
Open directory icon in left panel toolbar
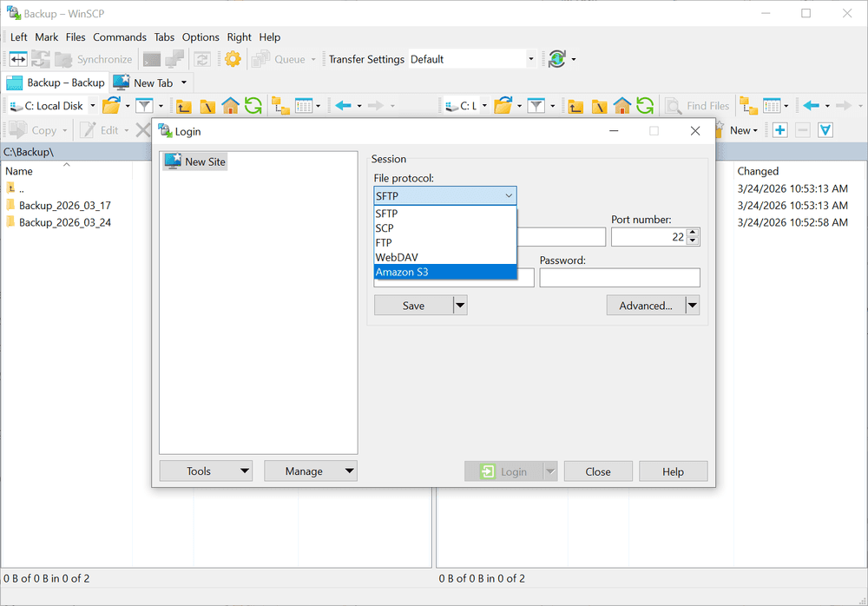point(111,105)
